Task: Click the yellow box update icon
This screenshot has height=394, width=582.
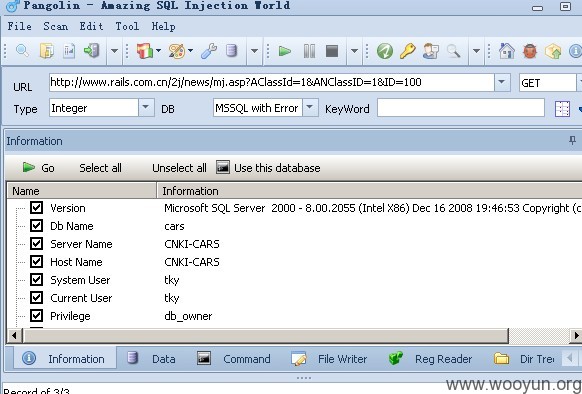Action: (553, 51)
